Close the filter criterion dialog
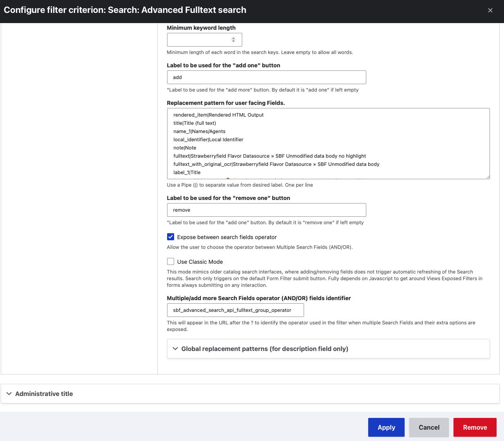 point(490,11)
